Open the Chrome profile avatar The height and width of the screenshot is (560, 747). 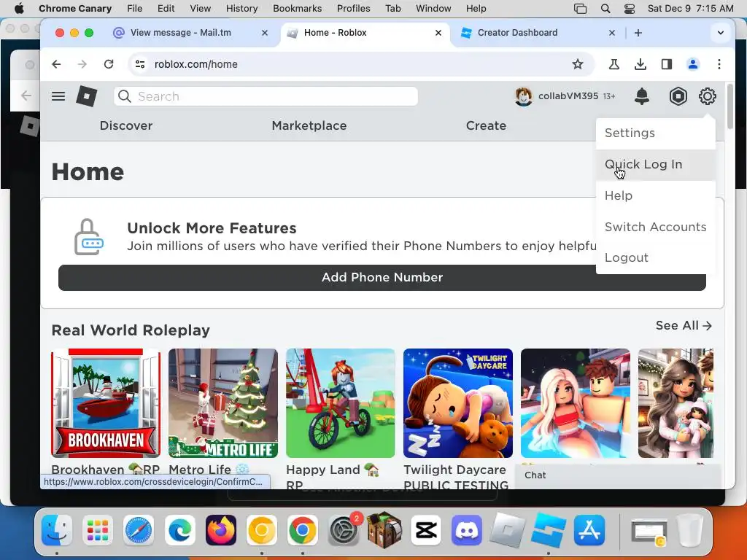[x=693, y=64]
